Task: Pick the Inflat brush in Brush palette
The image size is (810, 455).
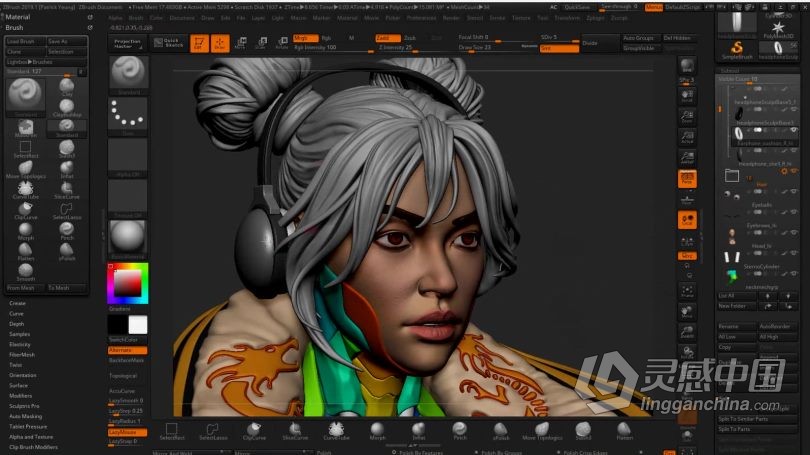Action: coord(67,169)
